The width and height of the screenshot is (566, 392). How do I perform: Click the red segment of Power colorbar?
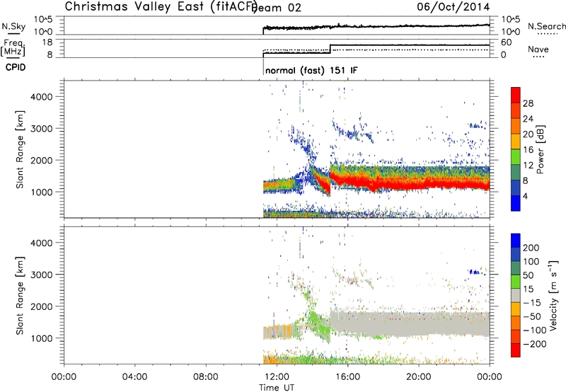[x=516, y=96]
